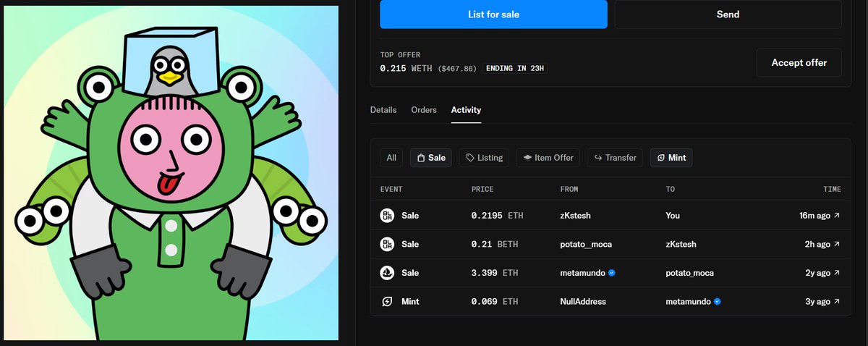The height and width of the screenshot is (346, 868).
Task: Toggle the All activity filter
Action: (x=391, y=158)
